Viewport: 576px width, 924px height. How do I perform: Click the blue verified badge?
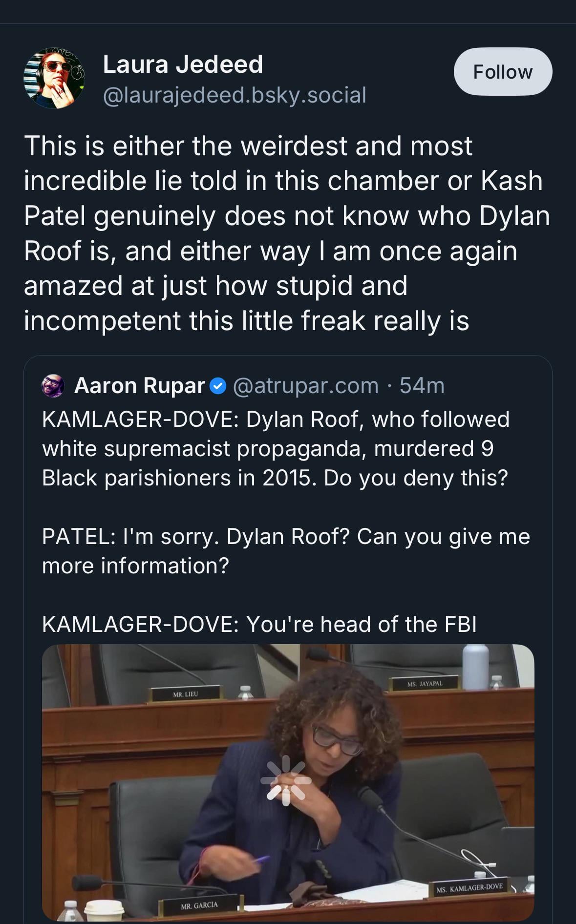pos(218,386)
